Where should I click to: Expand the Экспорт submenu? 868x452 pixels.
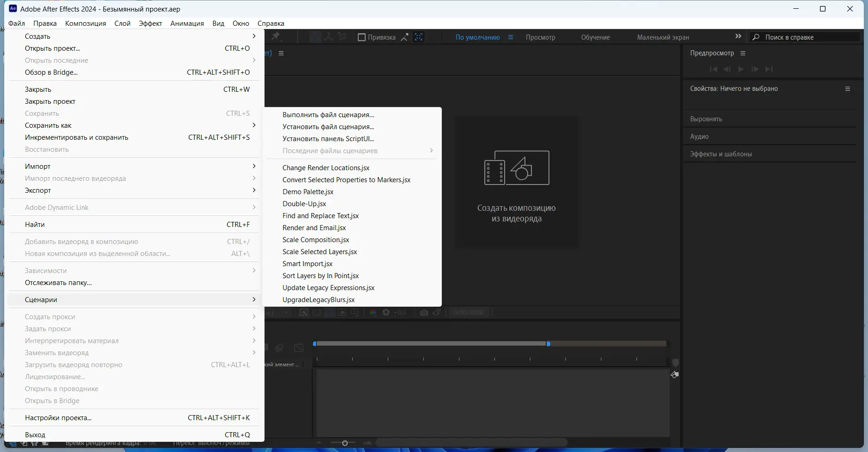pos(254,190)
